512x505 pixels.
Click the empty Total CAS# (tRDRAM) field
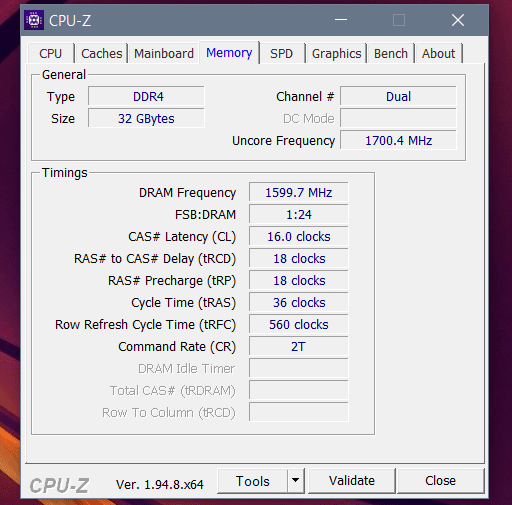(299, 391)
